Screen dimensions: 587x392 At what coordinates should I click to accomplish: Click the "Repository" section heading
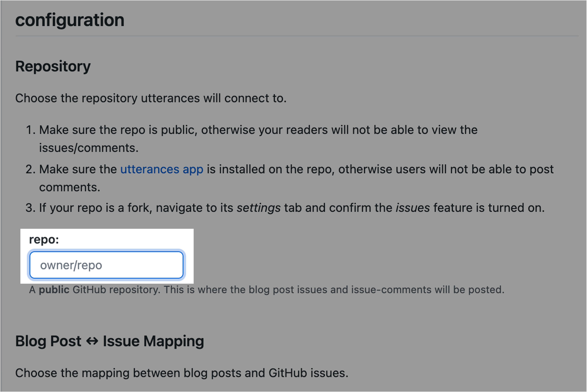coord(53,66)
